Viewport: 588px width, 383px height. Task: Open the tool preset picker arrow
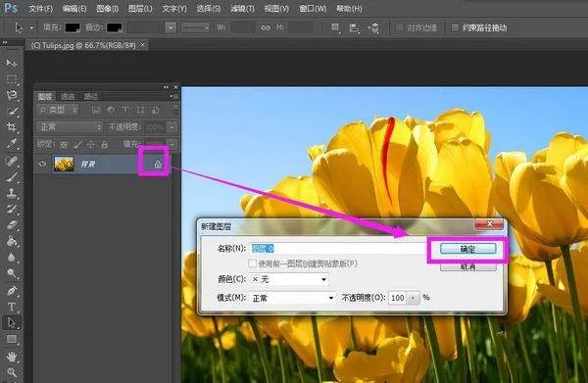(31, 27)
